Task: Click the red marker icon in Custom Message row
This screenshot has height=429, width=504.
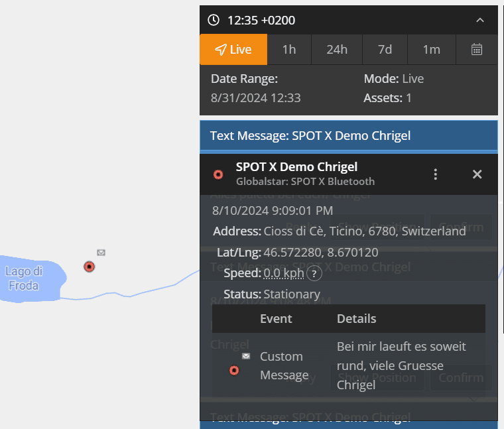Action: (x=234, y=370)
